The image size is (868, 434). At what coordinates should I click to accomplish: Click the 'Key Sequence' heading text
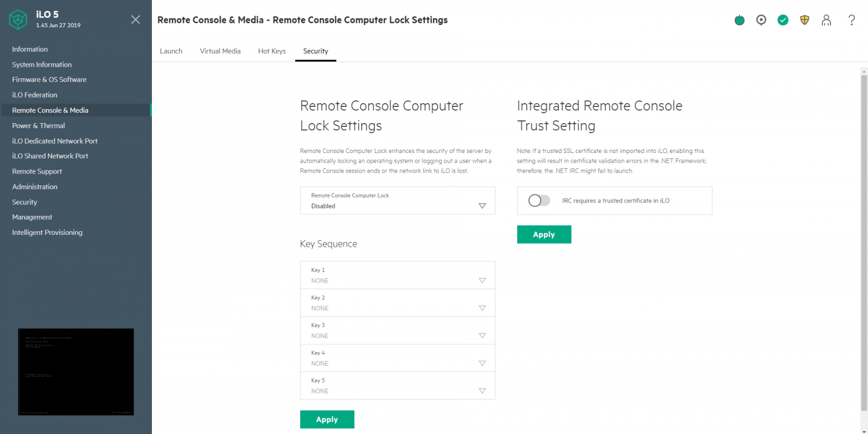(x=328, y=244)
